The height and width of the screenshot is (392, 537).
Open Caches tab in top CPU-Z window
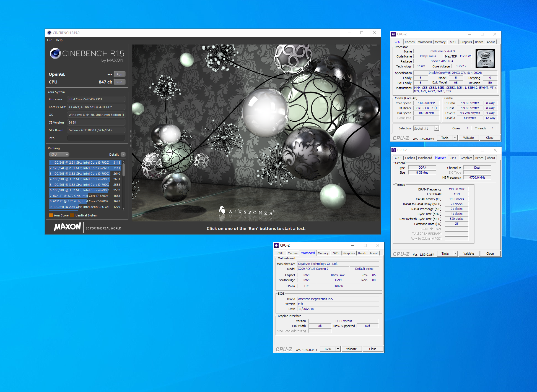coord(409,42)
